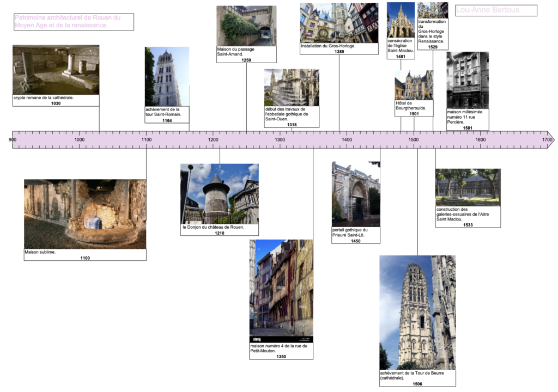Click the 1400 year mark on timeline
558x392 pixels.
tap(347, 140)
